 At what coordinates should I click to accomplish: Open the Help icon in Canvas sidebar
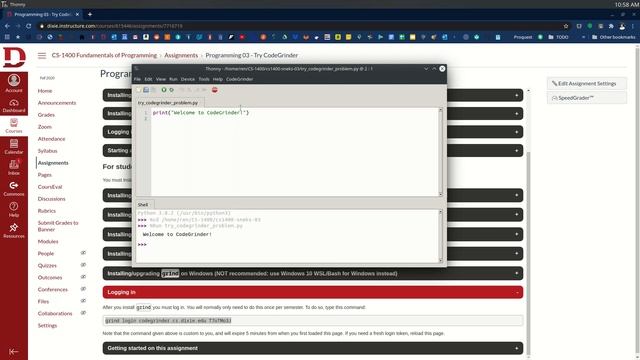click(14, 209)
